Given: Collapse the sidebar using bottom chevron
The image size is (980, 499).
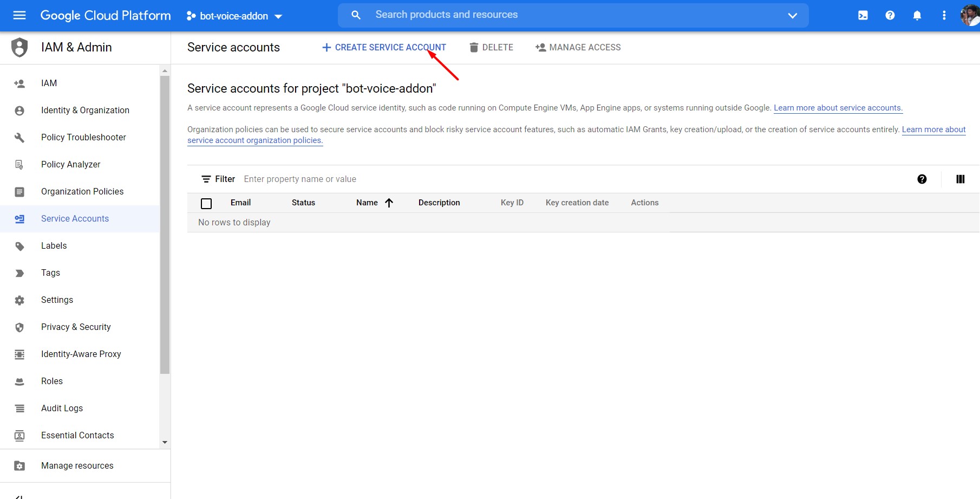Looking at the screenshot, I should [x=19, y=496].
